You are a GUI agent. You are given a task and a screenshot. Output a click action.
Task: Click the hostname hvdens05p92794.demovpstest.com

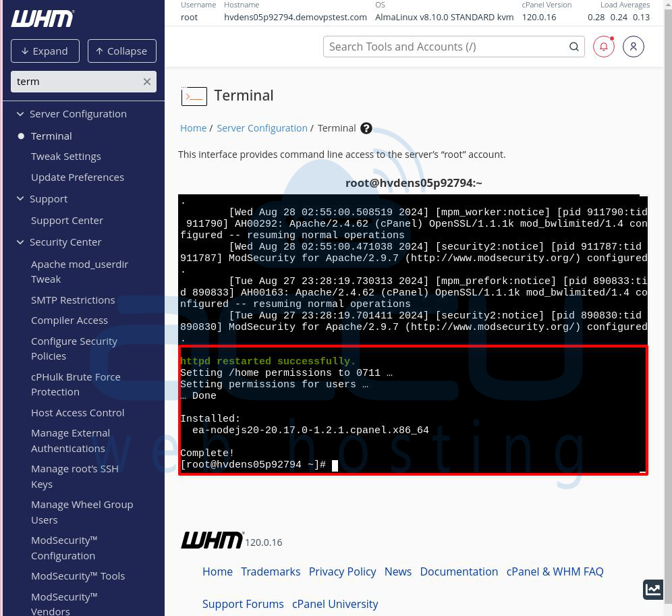296,17
